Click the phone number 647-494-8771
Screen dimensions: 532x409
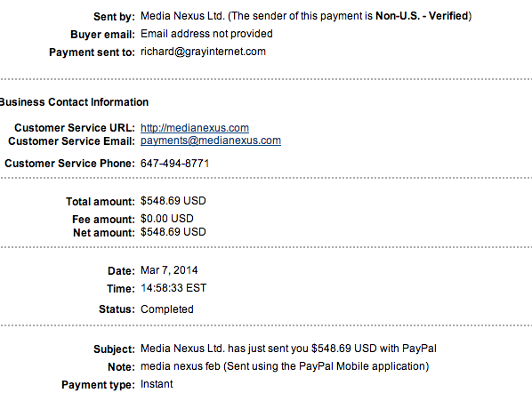point(174,164)
